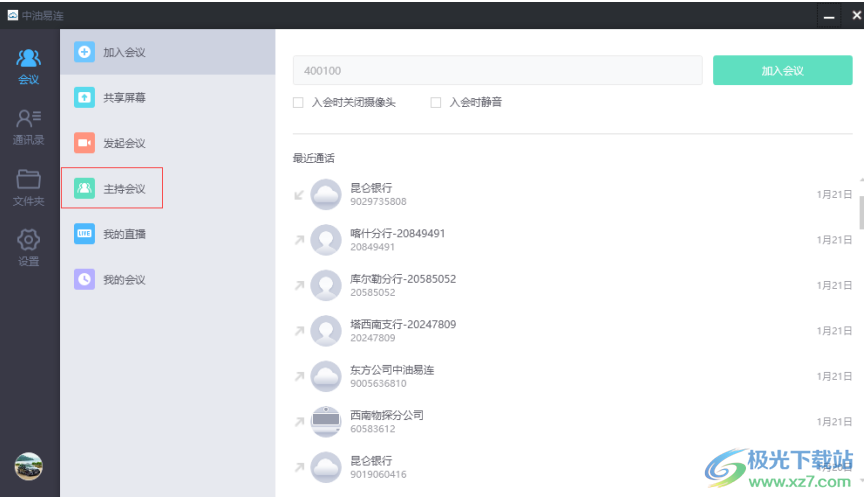The width and height of the screenshot is (864, 498).
Task: Click the device avatar of 西南物探分公司
Action: click(326, 421)
